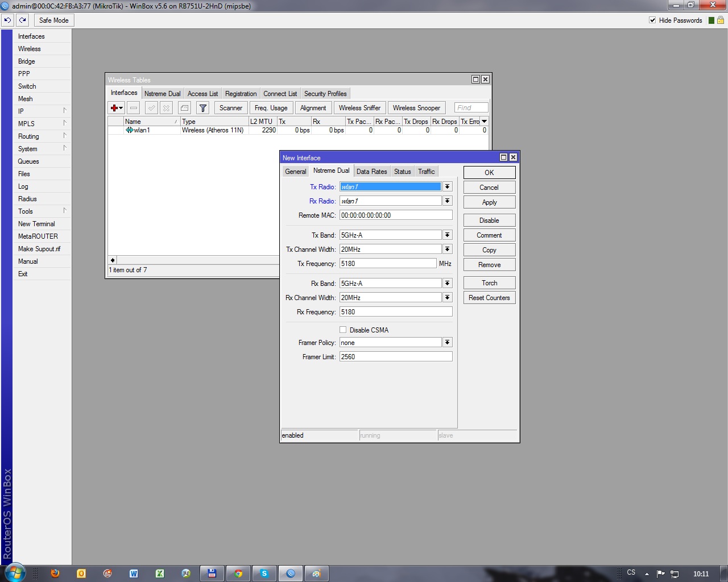Open Firefox from the taskbar
Image resolution: width=728 pixels, height=582 pixels.
pyautogui.click(x=55, y=573)
